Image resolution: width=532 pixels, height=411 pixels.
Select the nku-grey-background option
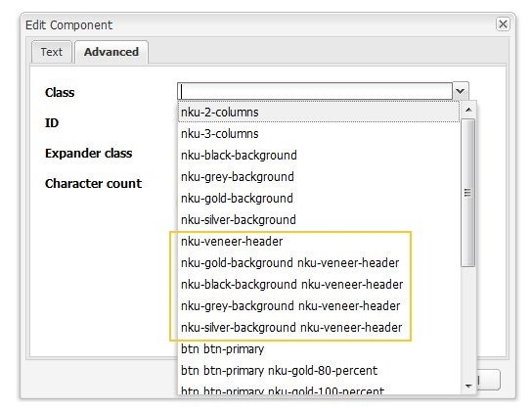point(318,176)
